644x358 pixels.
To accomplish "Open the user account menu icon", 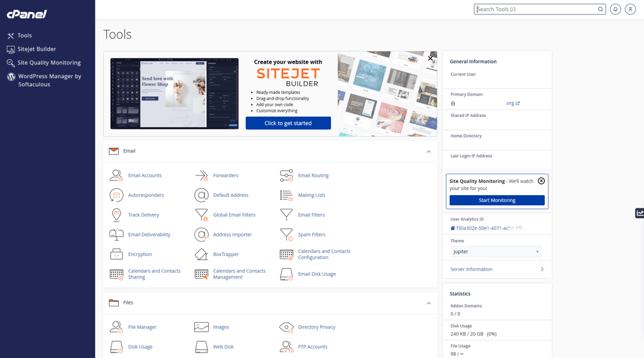I will pyautogui.click(x=630, y=9).
